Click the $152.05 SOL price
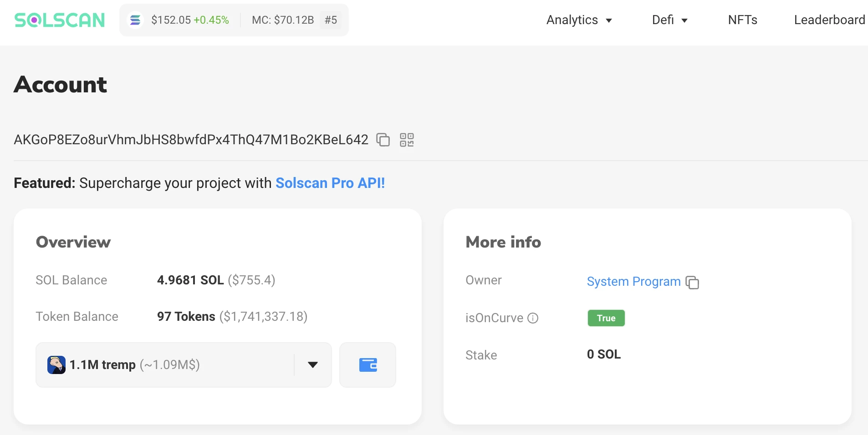868x435 pixels. pyautogui.click(x=171, y=20)
